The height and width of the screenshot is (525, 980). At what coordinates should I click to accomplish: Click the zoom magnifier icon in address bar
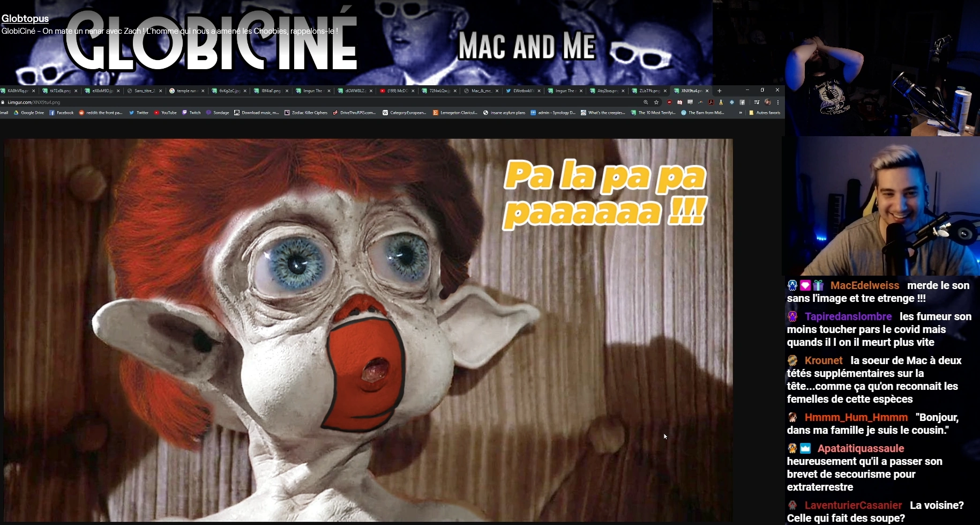tap(646, 102)
